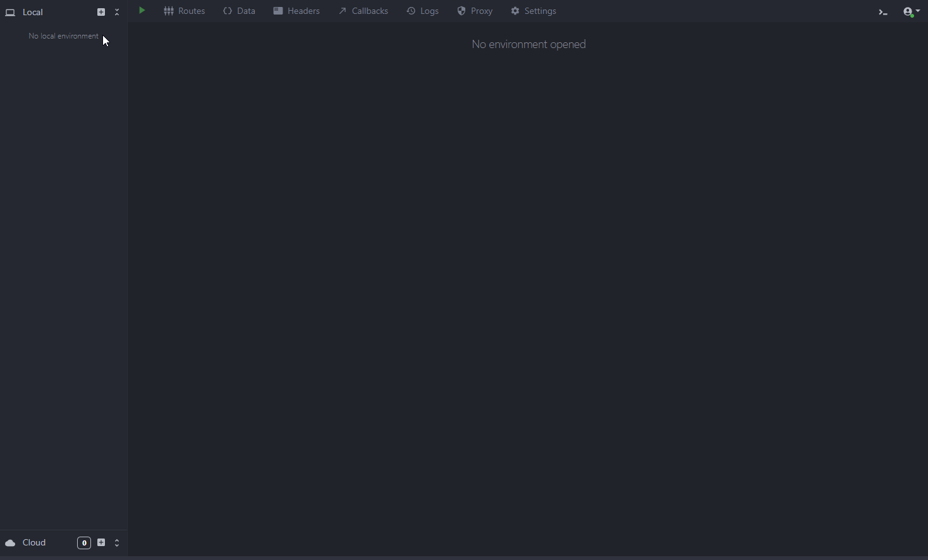The height and width of the screenshot is (560, 928).
Task: Open the Routes tab
Action: [x=185, y=11]
